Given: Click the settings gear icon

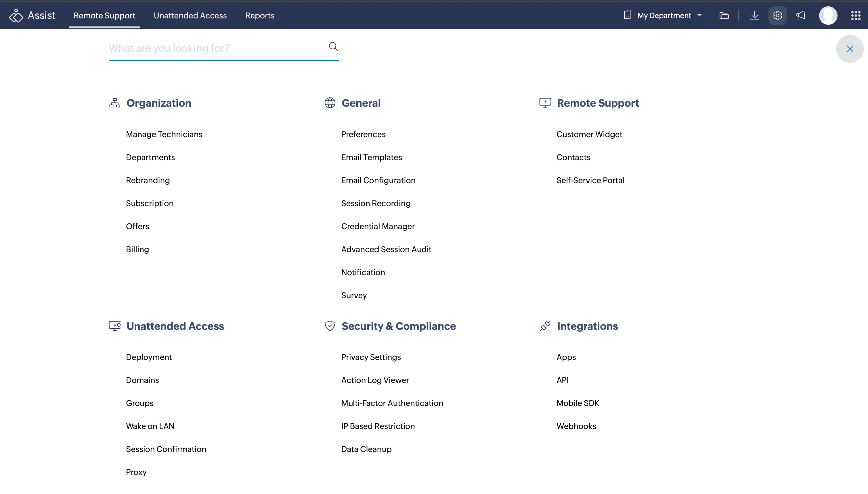Looking at the screenshot, I should click(x=777, y=16).
